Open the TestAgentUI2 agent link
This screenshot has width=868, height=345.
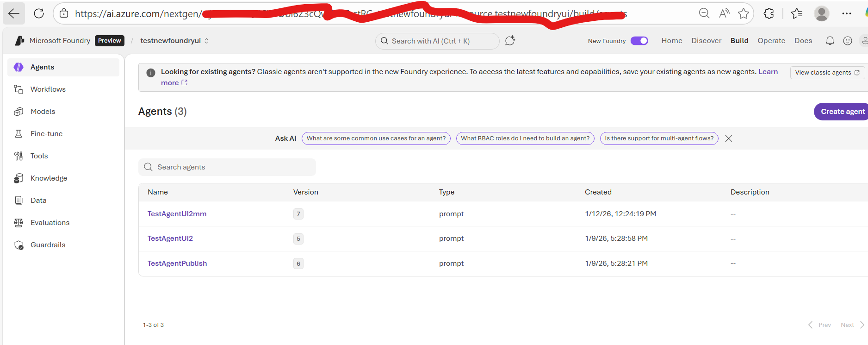click(170, 238)
